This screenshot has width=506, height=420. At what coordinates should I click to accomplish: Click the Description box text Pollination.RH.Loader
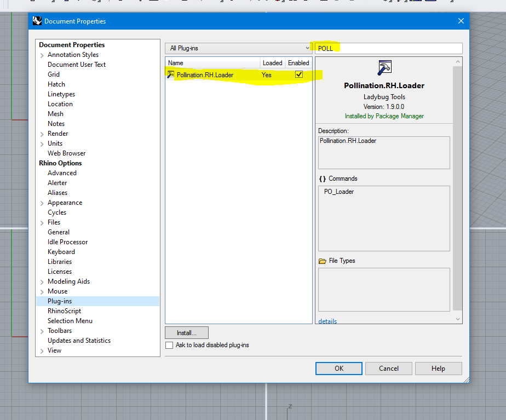(x=348, y=141)
